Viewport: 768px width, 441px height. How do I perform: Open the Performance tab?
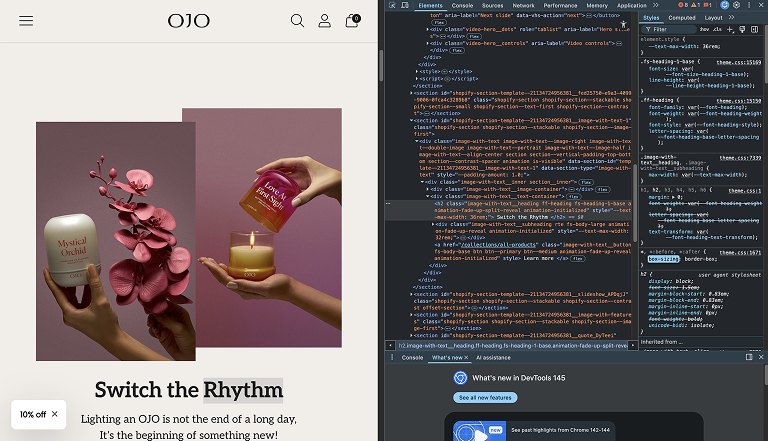pyautogui.click(x=560, y=5)
